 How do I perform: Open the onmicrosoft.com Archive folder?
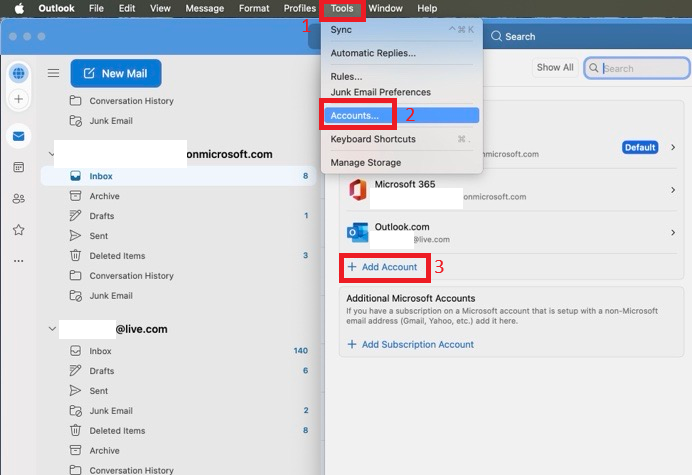click(x=178, y=196)
